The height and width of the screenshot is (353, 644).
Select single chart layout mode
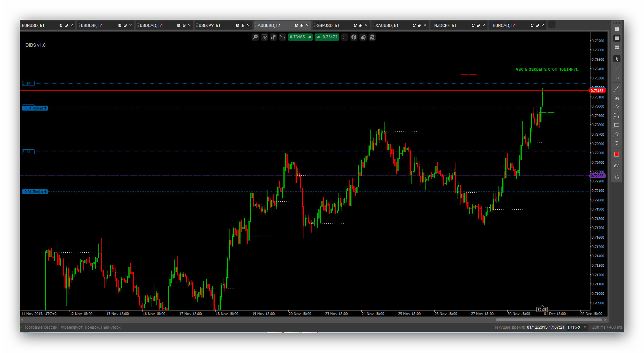click(617, 38)
